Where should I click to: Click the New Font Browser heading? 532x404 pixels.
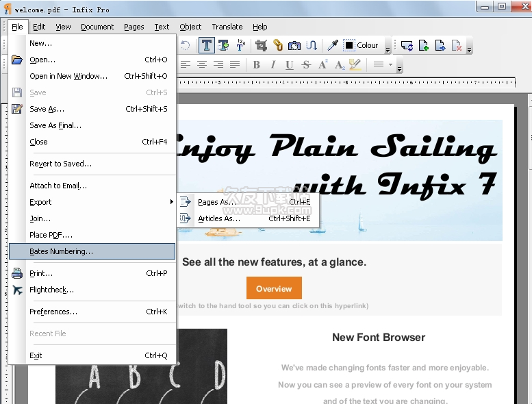click(379, 337)
